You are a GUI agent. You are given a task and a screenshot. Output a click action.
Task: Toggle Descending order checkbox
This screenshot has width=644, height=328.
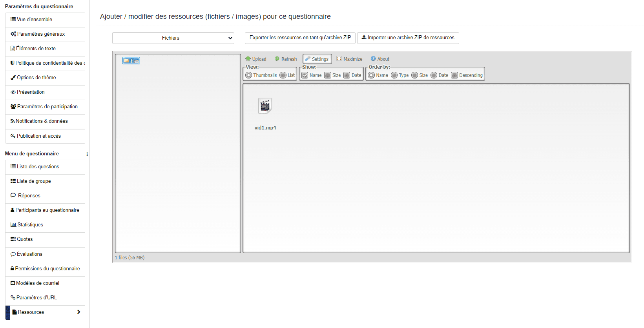click(454, 75)
